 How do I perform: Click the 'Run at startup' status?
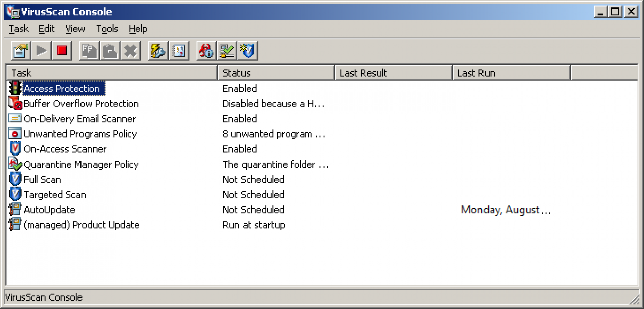tap(254, 225)
